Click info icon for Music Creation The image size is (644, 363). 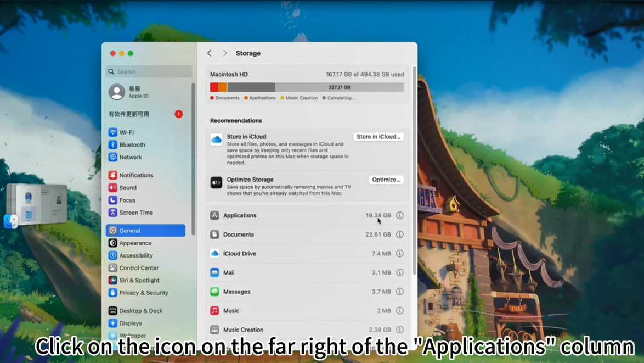pos(400,330)
